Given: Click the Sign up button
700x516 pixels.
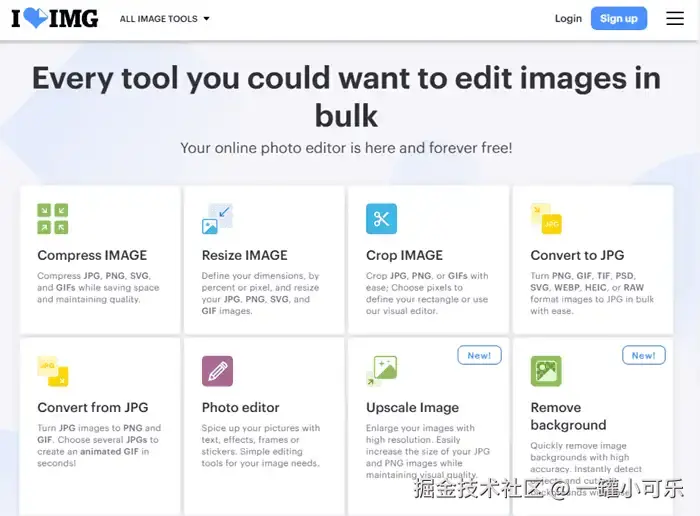Looking at the screenshot, I should pos(619,18).
